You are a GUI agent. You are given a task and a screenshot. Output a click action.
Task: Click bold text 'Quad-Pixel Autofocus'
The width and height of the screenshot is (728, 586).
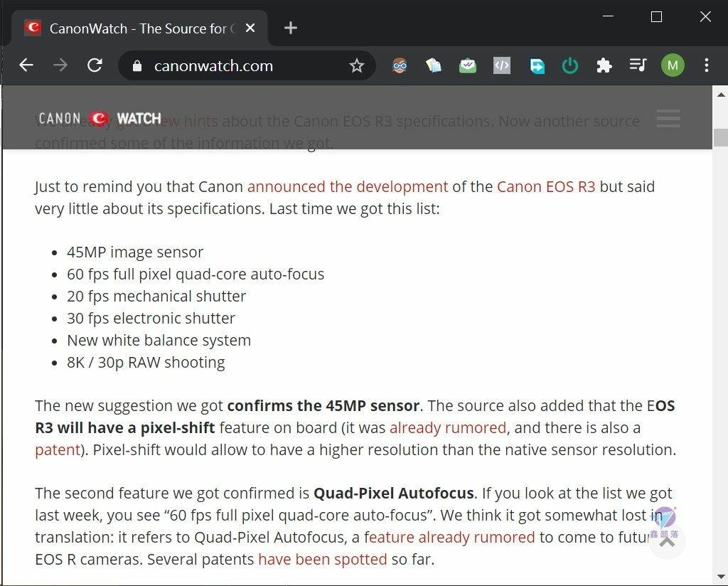394,493
